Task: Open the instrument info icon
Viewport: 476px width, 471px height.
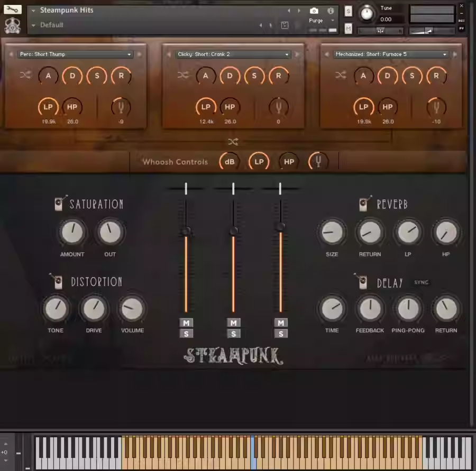Action: [x=331, y=11]
